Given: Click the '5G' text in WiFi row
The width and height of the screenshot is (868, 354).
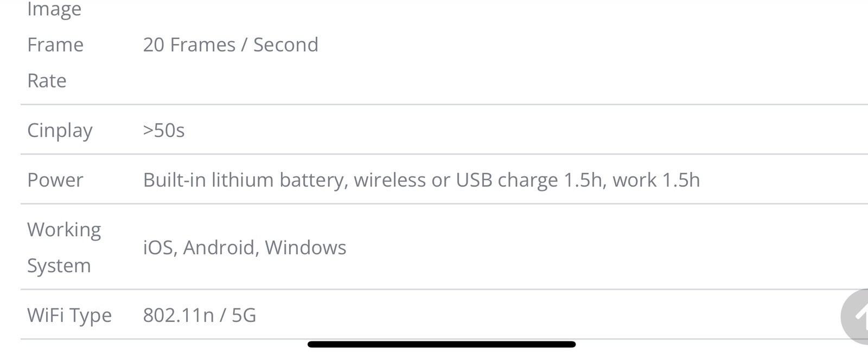Looking at the screenshot, I should (244, 315).
